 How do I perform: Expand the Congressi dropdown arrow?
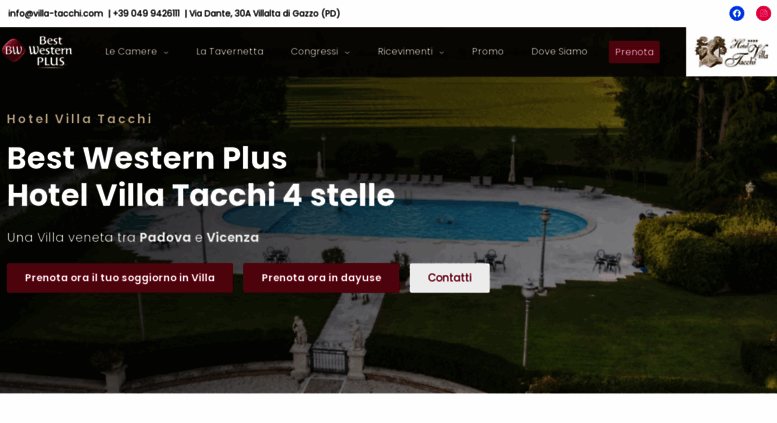[x=347, y=53]
